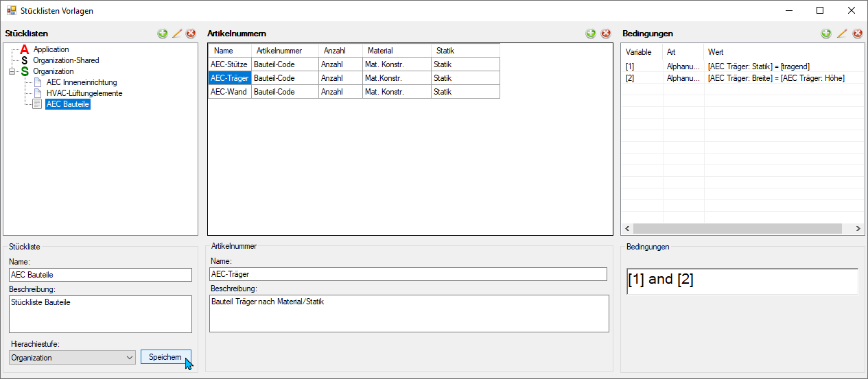868x379 pixels.
Task: Click Mat.Konstr. cell in AEC-Träger row
Action: point(397,78)
